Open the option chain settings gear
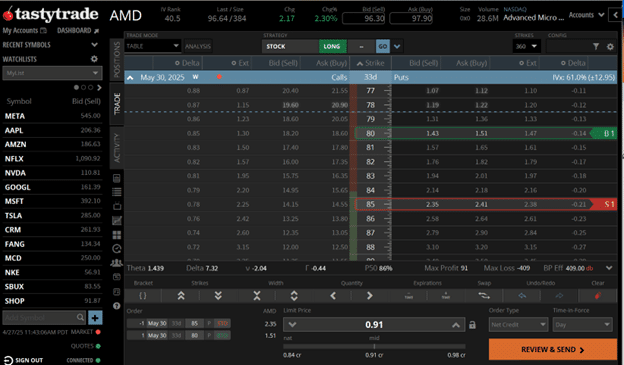This screenshot has width=624, height=365. point(610,47)
